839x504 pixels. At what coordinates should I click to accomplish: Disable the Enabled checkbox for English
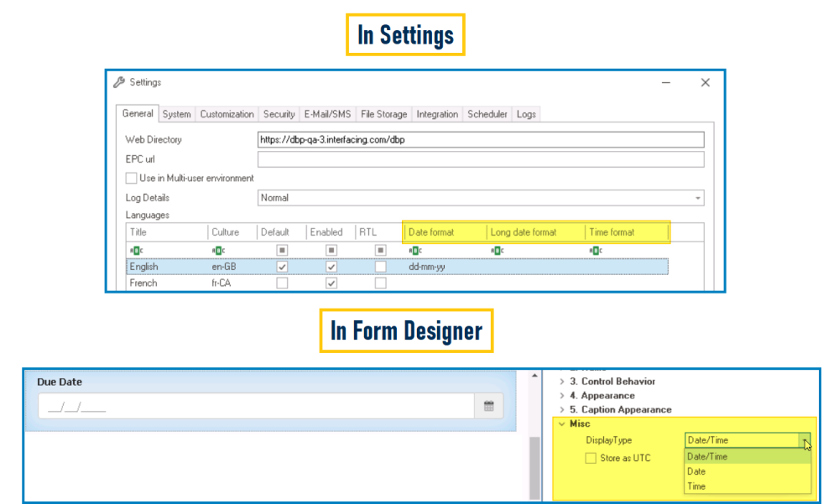pos(331,266)
